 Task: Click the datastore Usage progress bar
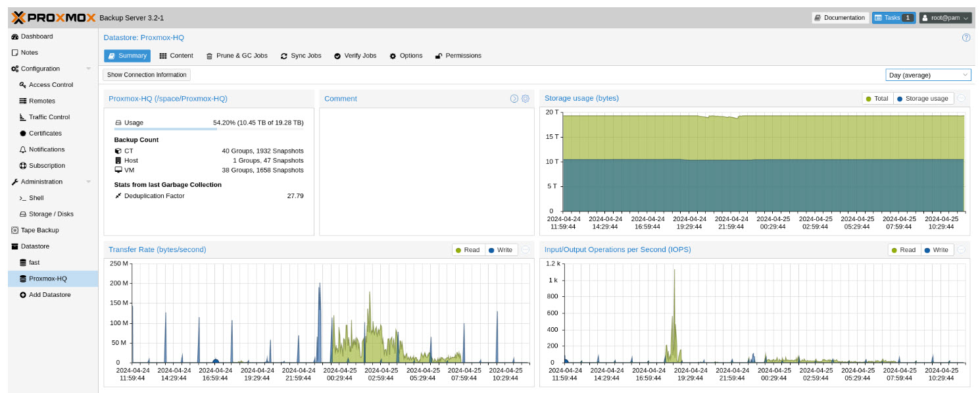coord(208,129)
